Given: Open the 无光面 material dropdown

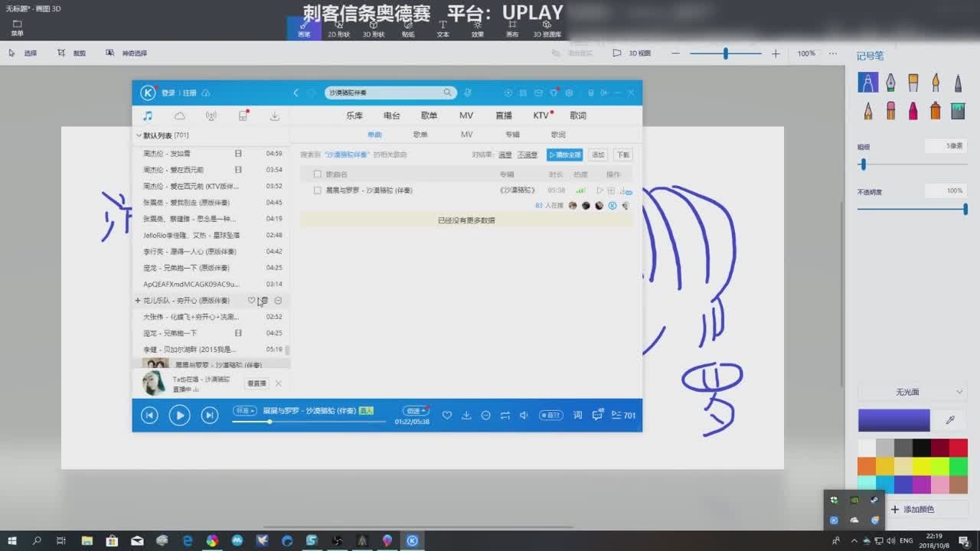Looking at the screenshot, I should 912,392.
